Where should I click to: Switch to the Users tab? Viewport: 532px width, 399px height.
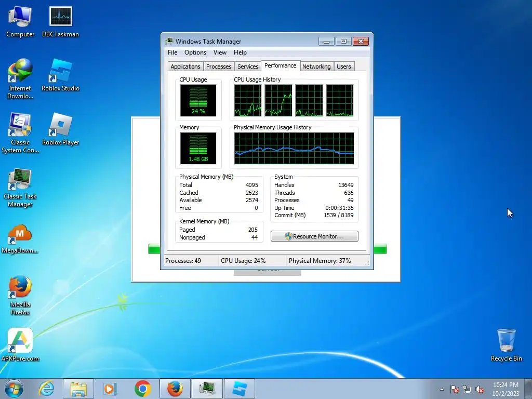pos(344,66)
